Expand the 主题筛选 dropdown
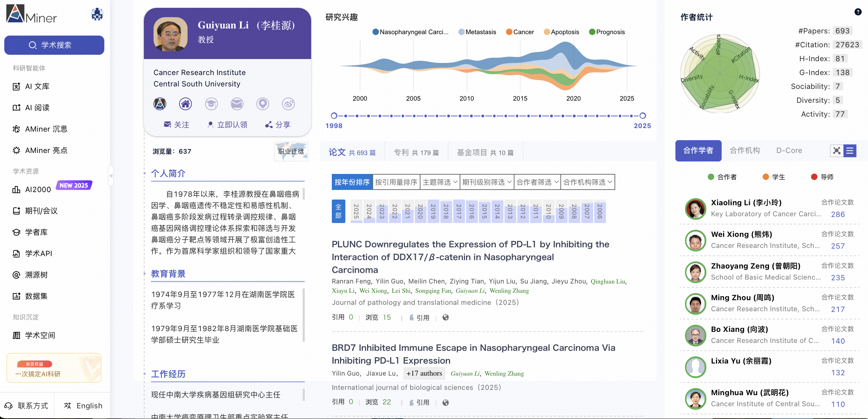The image size is (868, 419). coord(440,182)
